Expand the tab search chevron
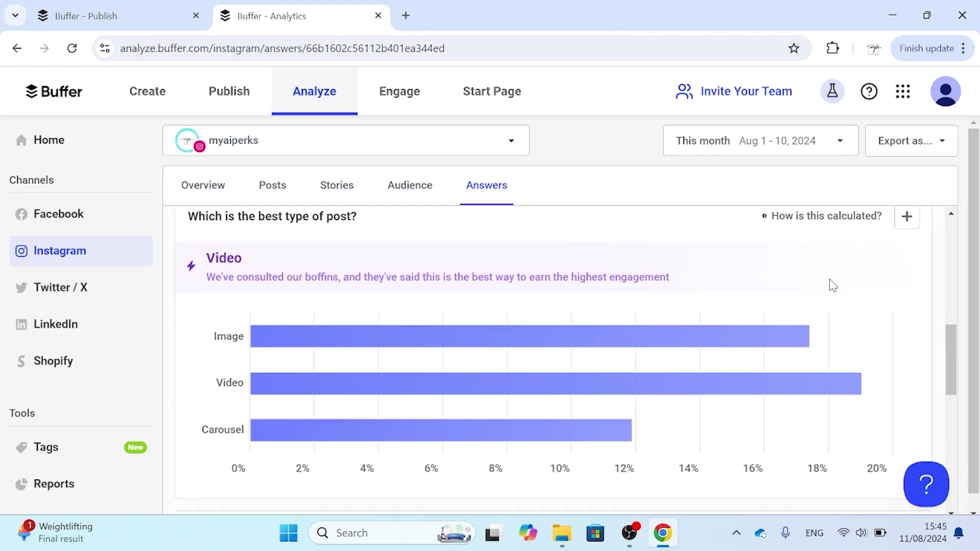This screenshot has height=551, width=980. [15, 15]
